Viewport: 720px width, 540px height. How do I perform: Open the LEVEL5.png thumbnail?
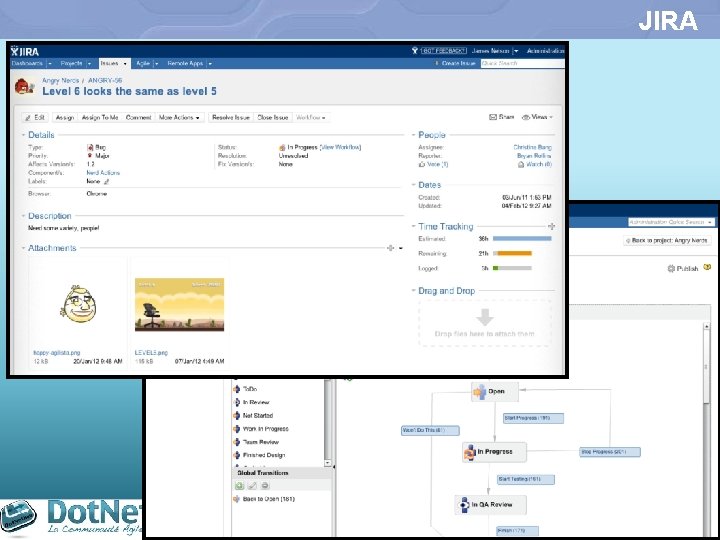coord(180,304)
